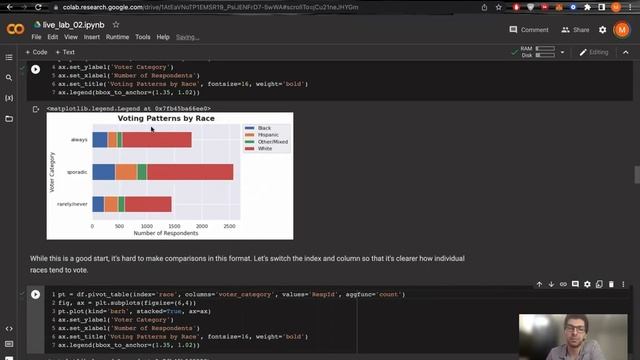Star the live_lab_02.ipynb notebook

click(x=116, y=25)
